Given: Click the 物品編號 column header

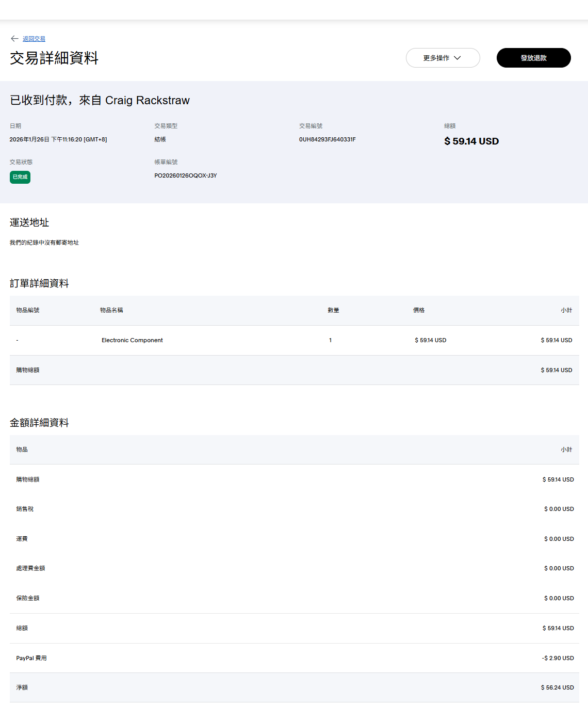Looking at the screenshot, I should point(28,310).
